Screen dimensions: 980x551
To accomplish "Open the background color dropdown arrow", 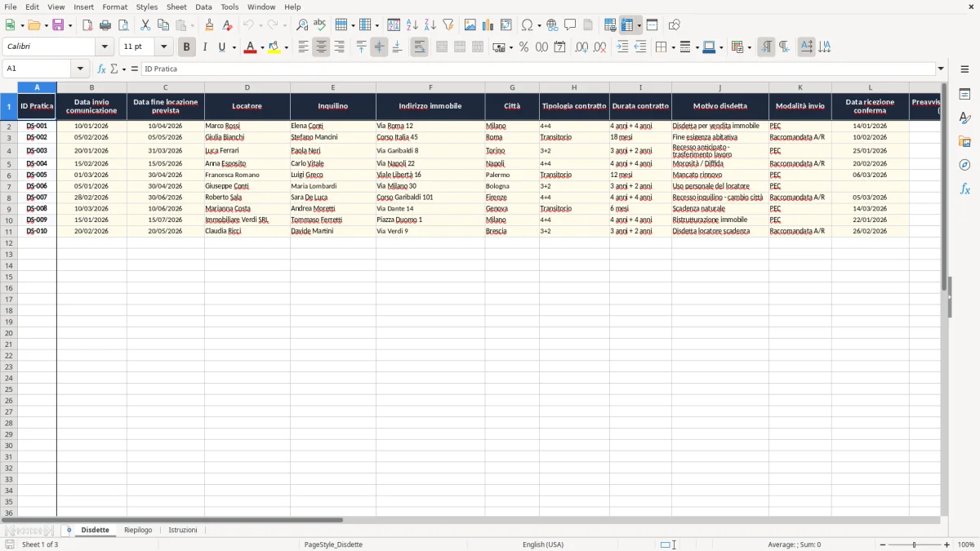I will (287, 47).
